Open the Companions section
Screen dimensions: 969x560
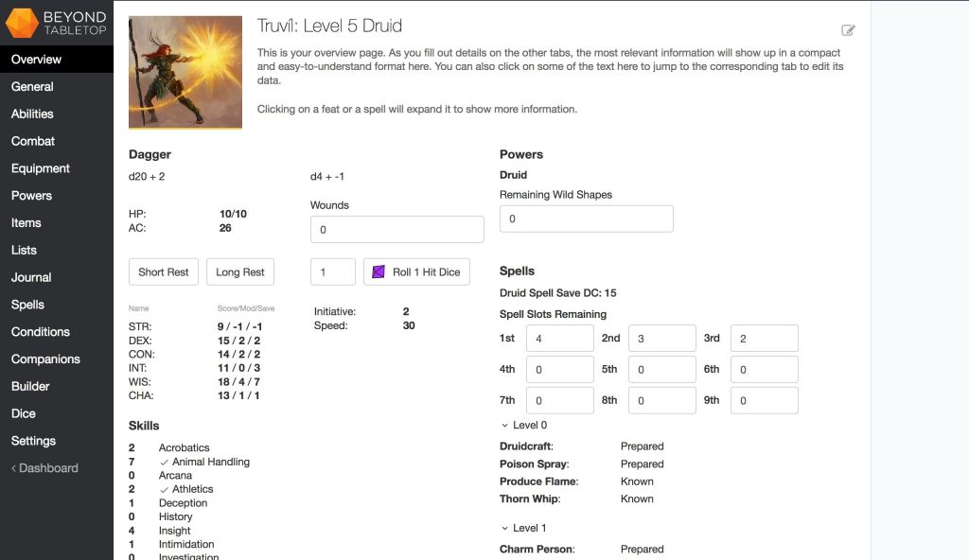[48, 359]
